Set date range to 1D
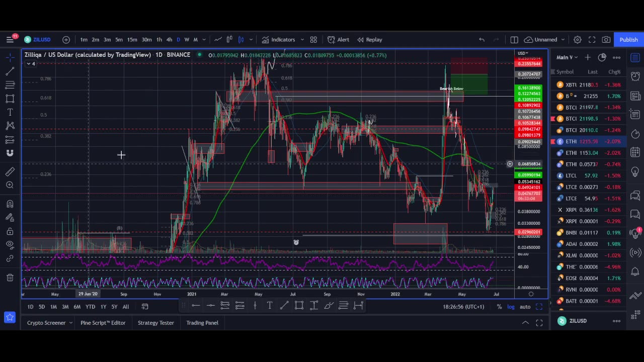644x362 pixels. tap(30, 307)
